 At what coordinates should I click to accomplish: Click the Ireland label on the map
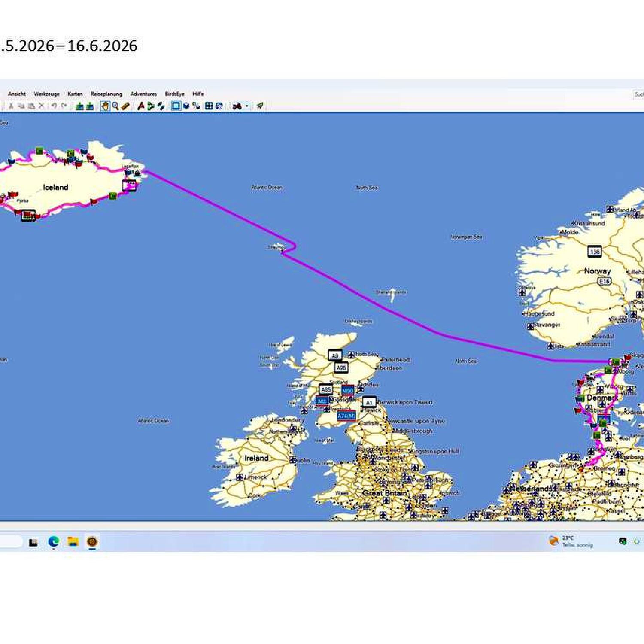pos(256,458)
